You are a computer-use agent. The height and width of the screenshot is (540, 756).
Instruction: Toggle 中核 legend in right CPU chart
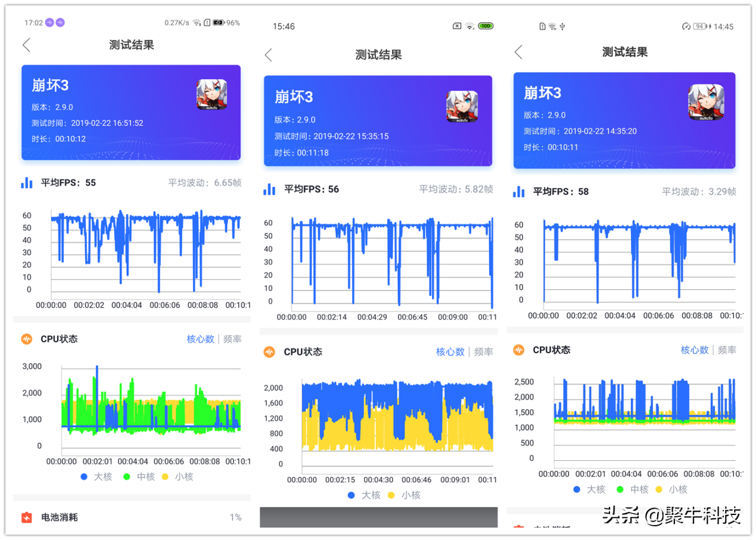pos(632,489)
